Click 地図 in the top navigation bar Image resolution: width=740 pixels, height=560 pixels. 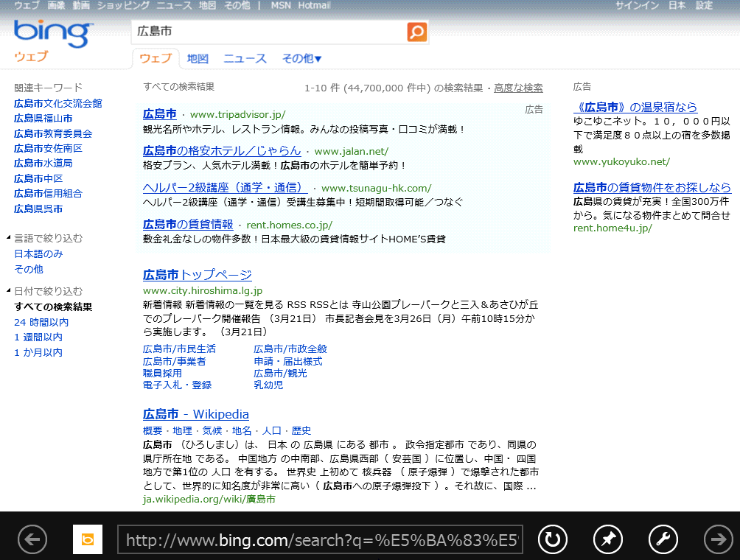click(207, 5)
